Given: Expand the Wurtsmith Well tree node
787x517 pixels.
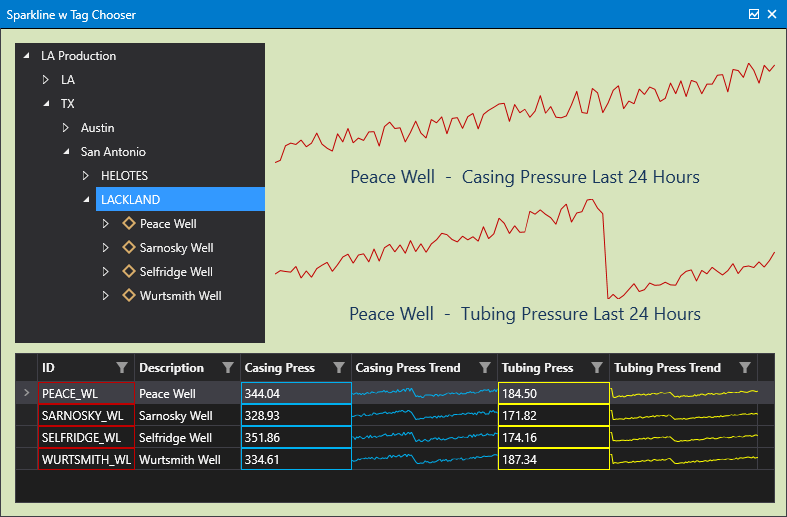Looking at the screenshot, I should pyautogui.click(x=105, y=296).
